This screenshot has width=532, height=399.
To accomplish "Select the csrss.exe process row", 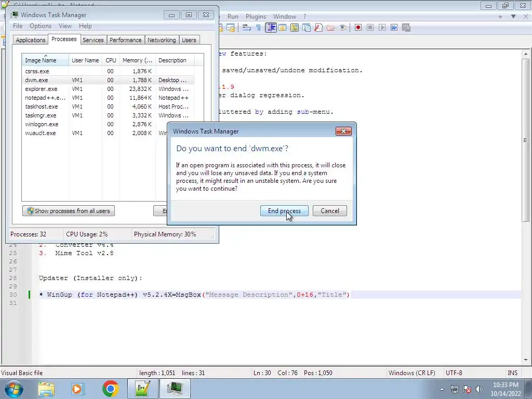I will [x=108, y=71].
